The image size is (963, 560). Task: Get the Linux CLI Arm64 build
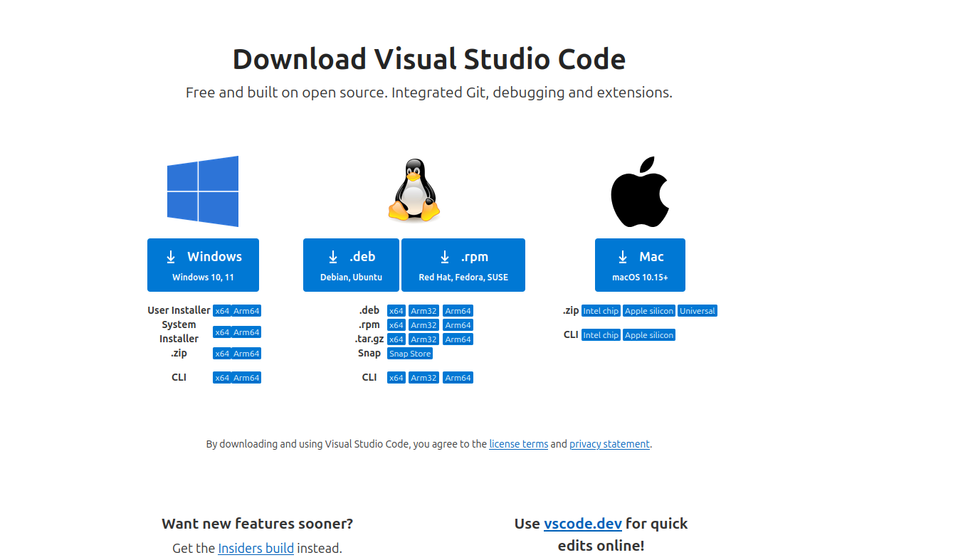coord(458,378)
